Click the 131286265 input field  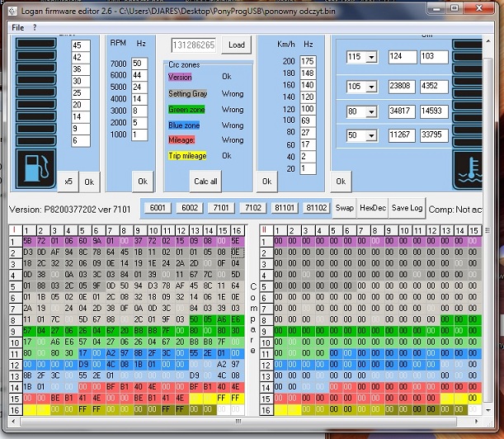pyautogui.click(x=194, y=45)
